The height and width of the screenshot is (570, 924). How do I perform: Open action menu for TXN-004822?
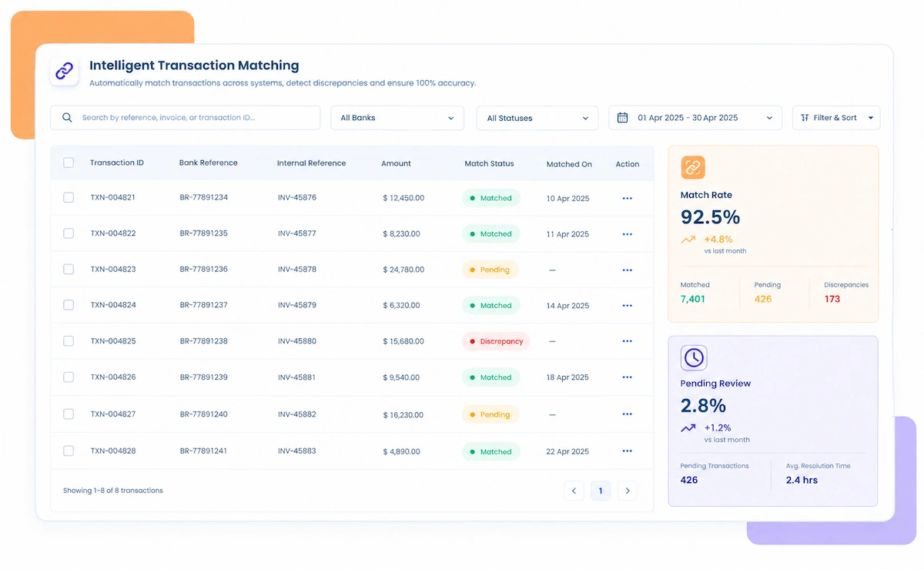coord(627,234)
